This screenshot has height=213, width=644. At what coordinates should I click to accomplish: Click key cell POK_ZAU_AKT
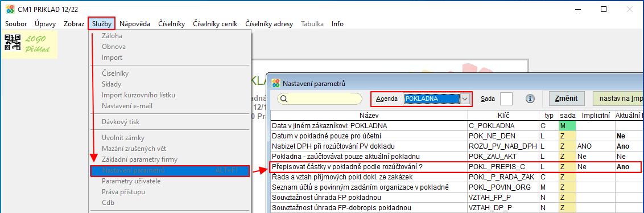pyautogui.click(x=503, y=156)
